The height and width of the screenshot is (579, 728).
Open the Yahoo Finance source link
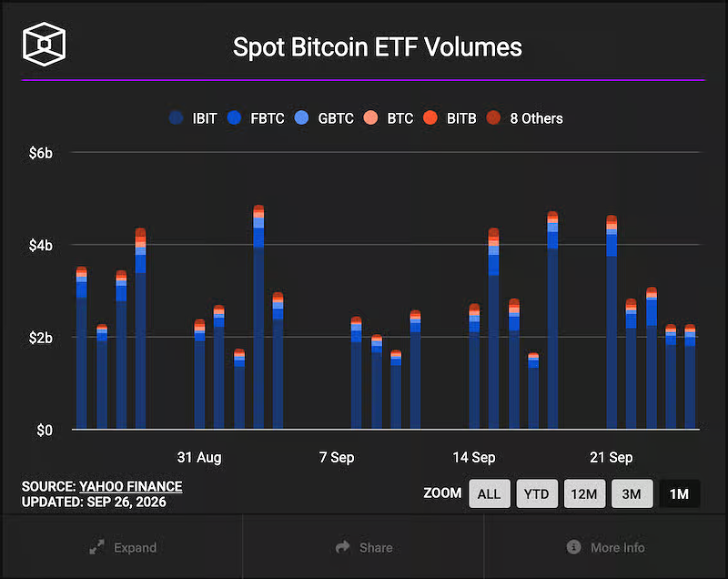tap(130, 486)
